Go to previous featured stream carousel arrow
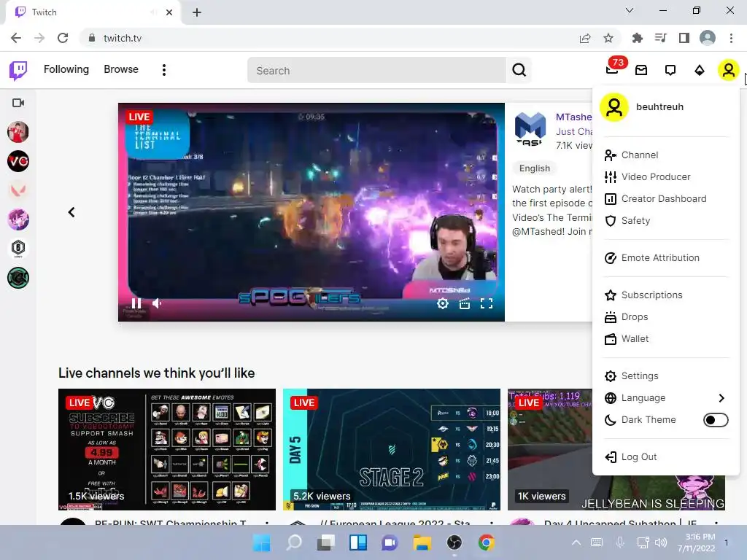Screen dimensions: 747x560 tap(71, 212)
